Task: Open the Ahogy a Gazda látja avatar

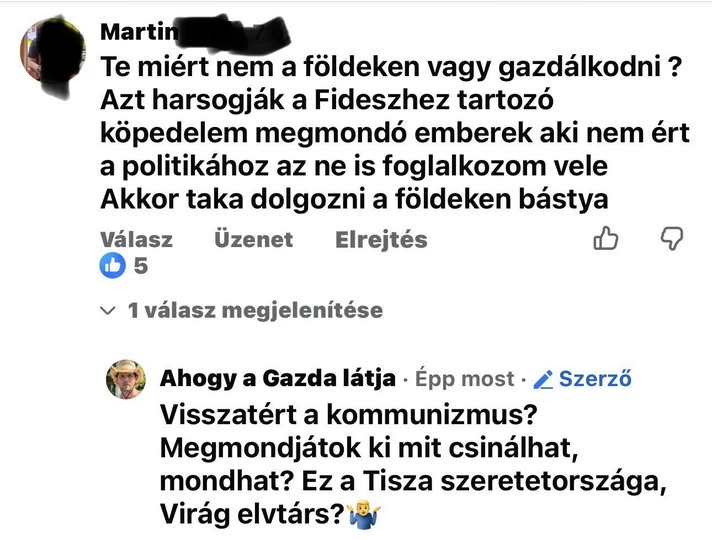Action: (x=127, y=380)
